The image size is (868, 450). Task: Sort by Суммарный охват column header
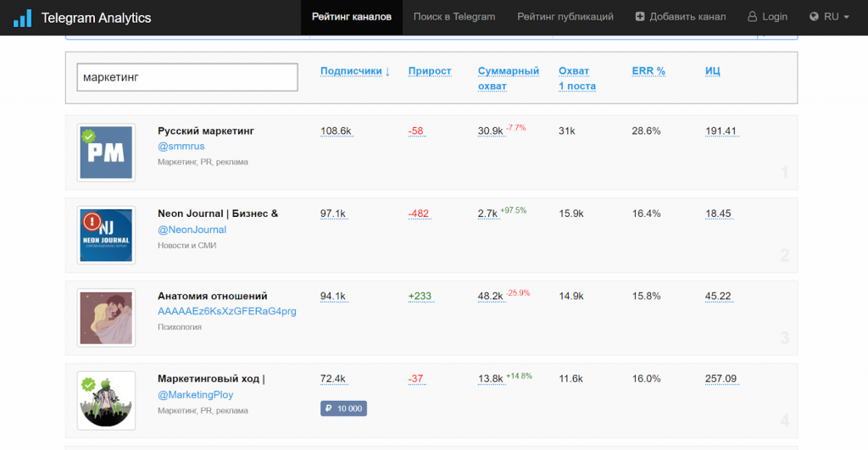[508, 78]
